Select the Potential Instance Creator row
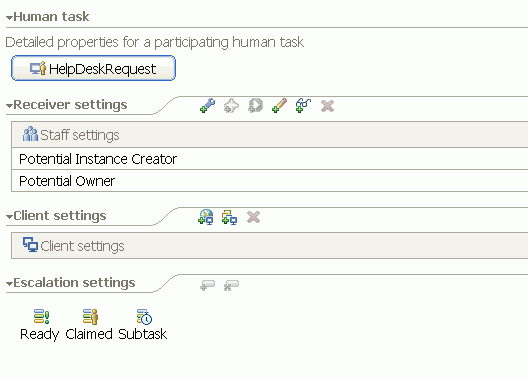Image resolution: width=528 pixels, height=379 pixels. point(269,159)
